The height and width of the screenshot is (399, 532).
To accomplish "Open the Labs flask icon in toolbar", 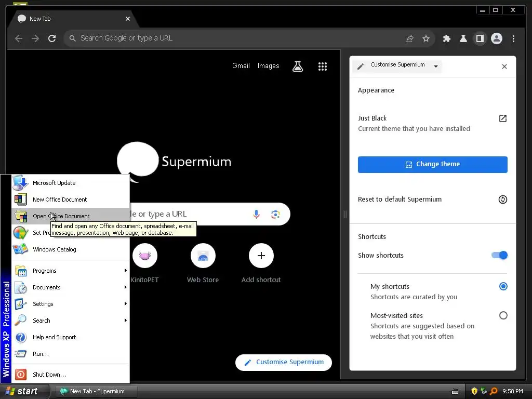I will tap(463, 38).
